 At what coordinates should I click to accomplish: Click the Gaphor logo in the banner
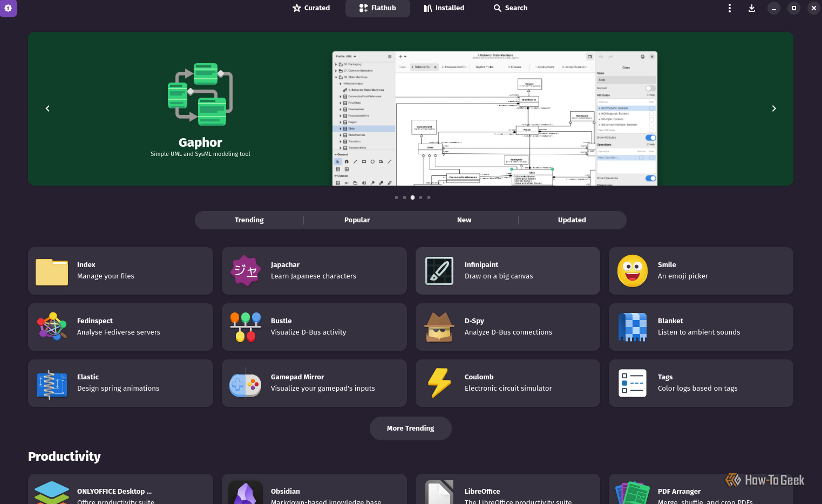click(200, 94)
